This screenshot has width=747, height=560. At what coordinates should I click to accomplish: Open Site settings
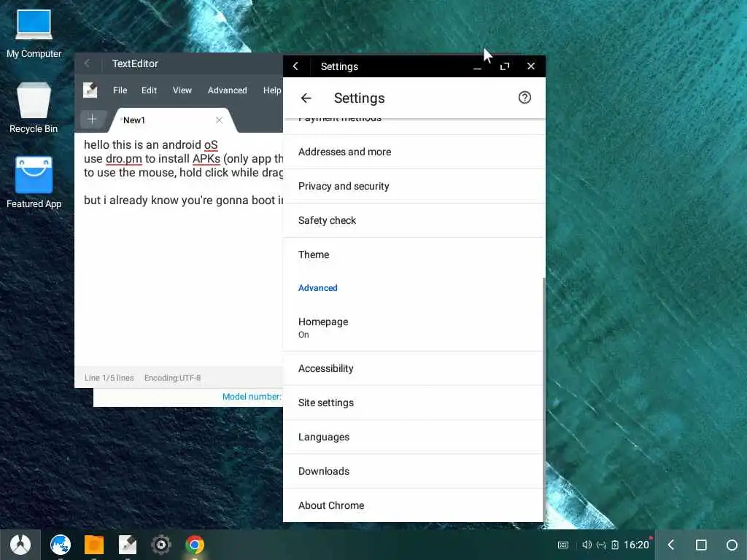tap(413, 402)
